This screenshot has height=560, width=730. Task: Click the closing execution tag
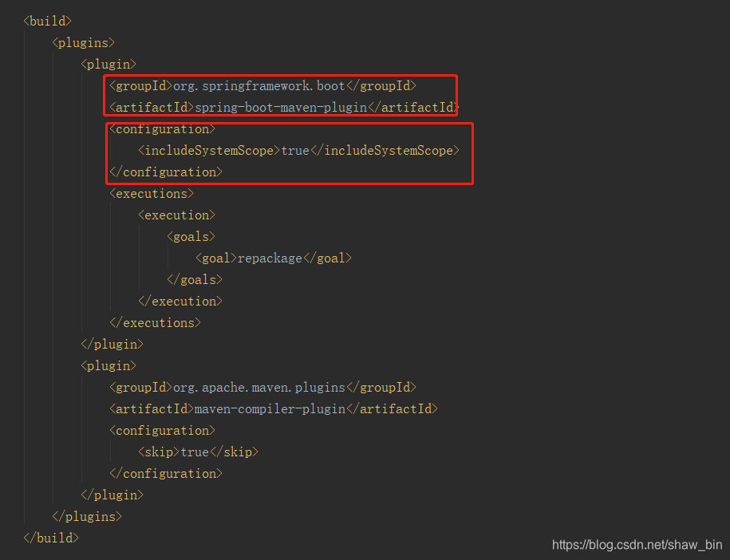point(180,302)
